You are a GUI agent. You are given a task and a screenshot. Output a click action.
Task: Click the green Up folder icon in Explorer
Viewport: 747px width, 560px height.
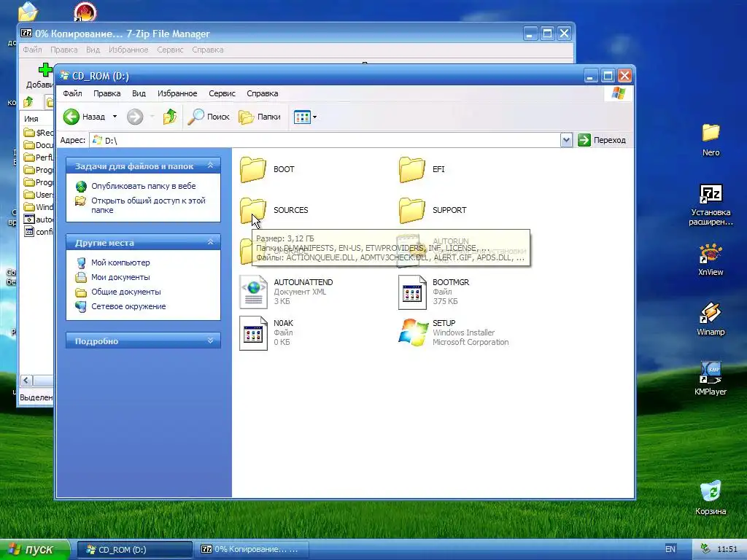169,117
